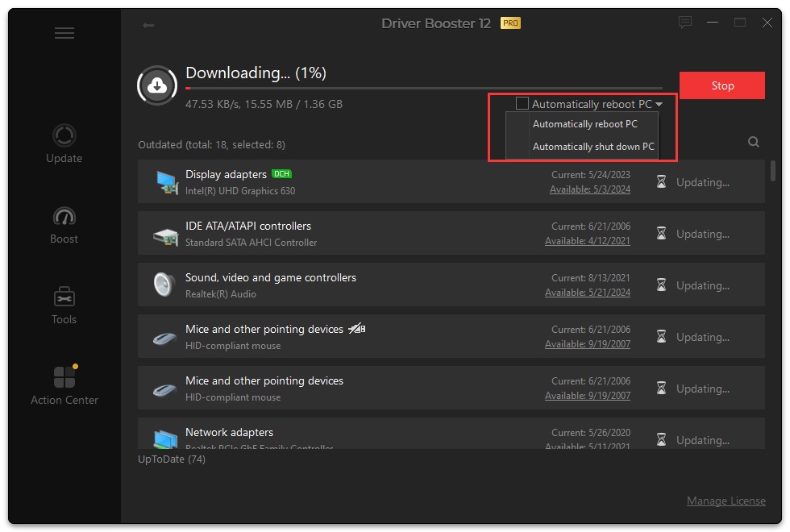Select the Standard SATA AHCI Controller text
Viewport: 790px width, 532px height.
(251, 243)
